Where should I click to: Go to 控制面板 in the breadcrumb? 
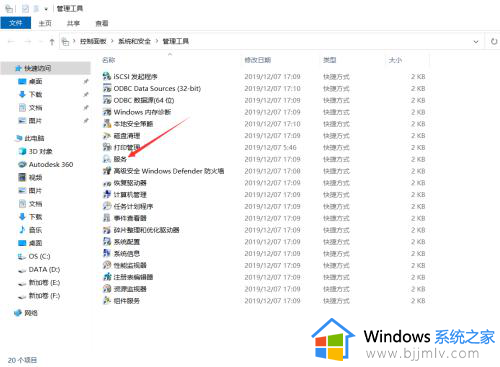pyautogui.click(x=93, y=41)
